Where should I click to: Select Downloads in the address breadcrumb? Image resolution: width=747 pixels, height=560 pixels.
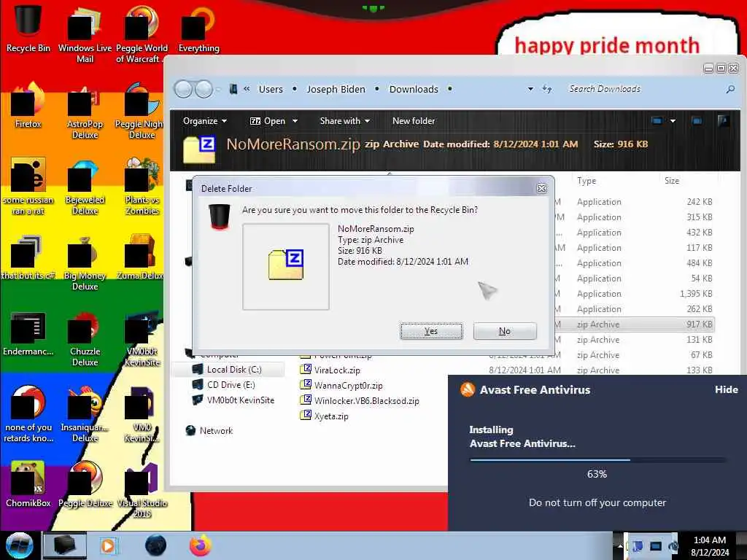click(414, 89)
